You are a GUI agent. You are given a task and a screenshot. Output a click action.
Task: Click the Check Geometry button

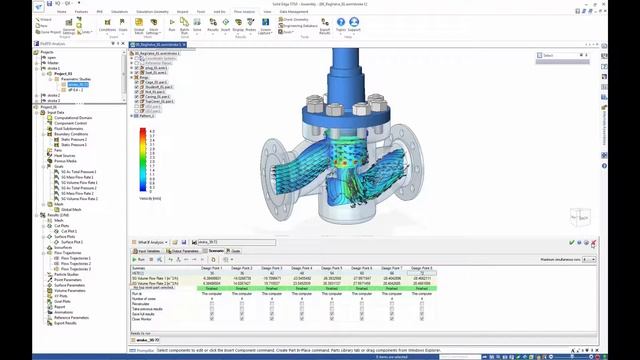(x=293, y=20)
